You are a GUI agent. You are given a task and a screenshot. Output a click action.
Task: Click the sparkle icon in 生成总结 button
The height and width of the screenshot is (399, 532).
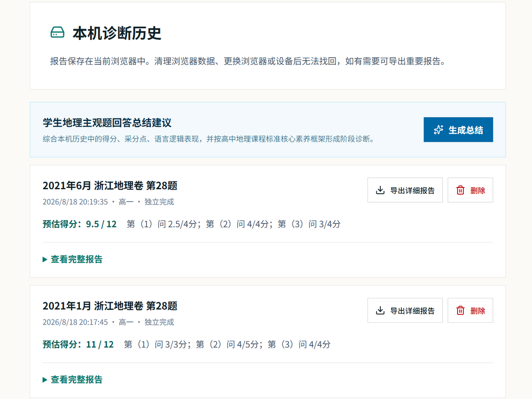point(438,130)
